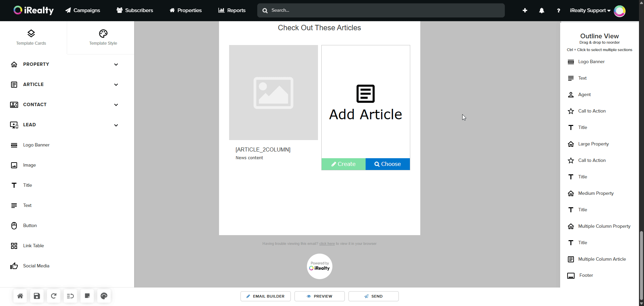Click 'Check Out These Articles' title text
The height and width of the screenshot is (306, 644).
pyautogui.click(x=319, y=28)
